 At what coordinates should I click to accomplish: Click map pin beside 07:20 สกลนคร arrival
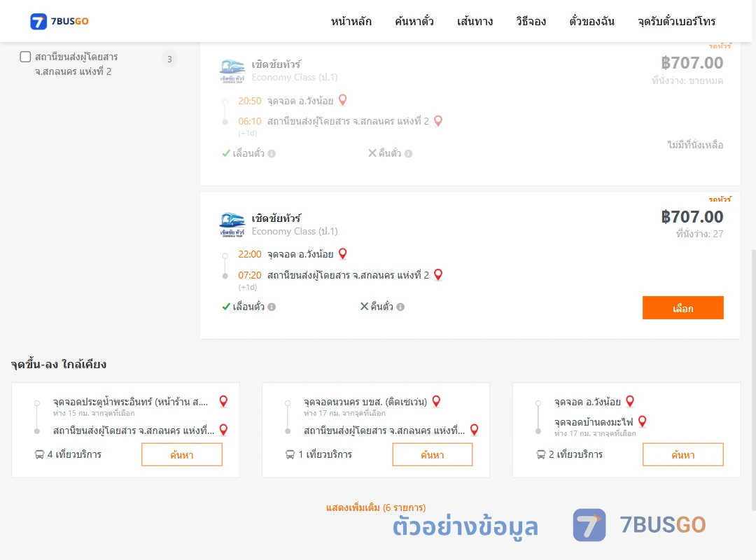click(x=438, y=274)
